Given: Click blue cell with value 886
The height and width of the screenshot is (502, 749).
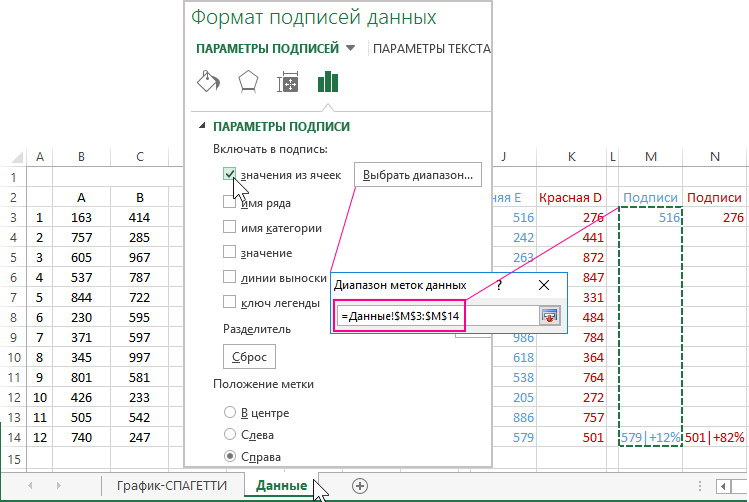Looking at the screenshot, I should coord(515,417).
